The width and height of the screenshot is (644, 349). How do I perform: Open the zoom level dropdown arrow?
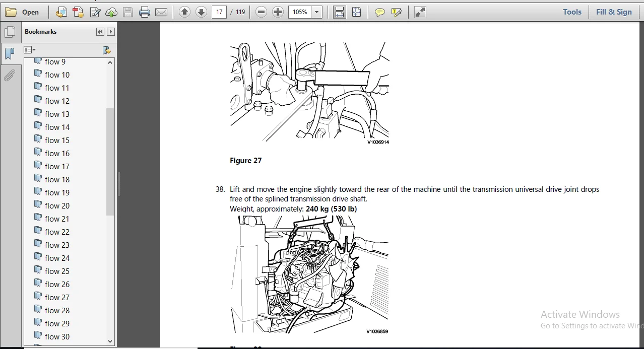point(317,12)
